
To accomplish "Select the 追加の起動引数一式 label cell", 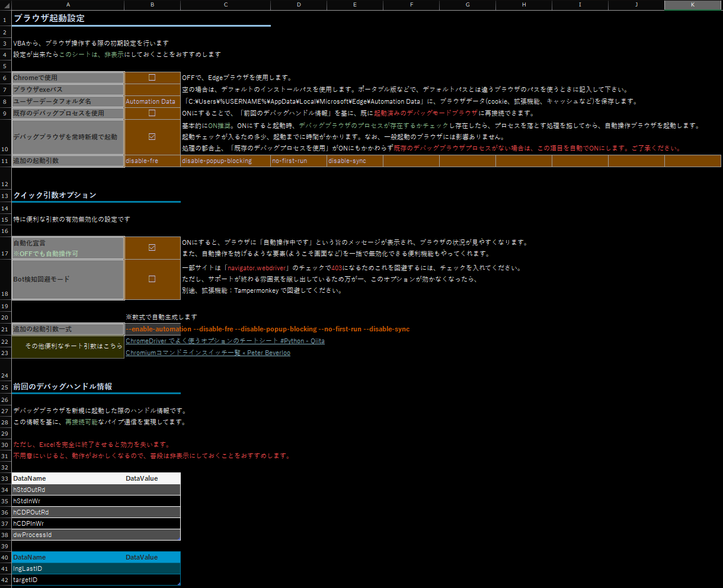I will [x=68, y=329].
